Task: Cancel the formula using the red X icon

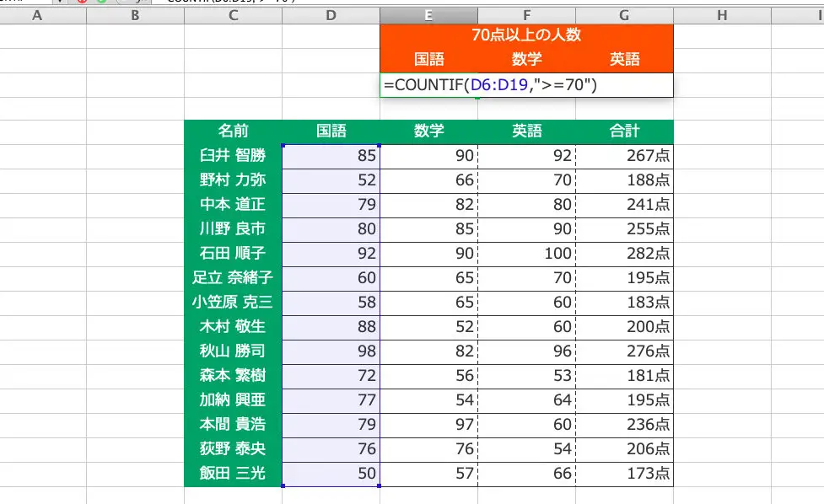Action: [82, 3]
